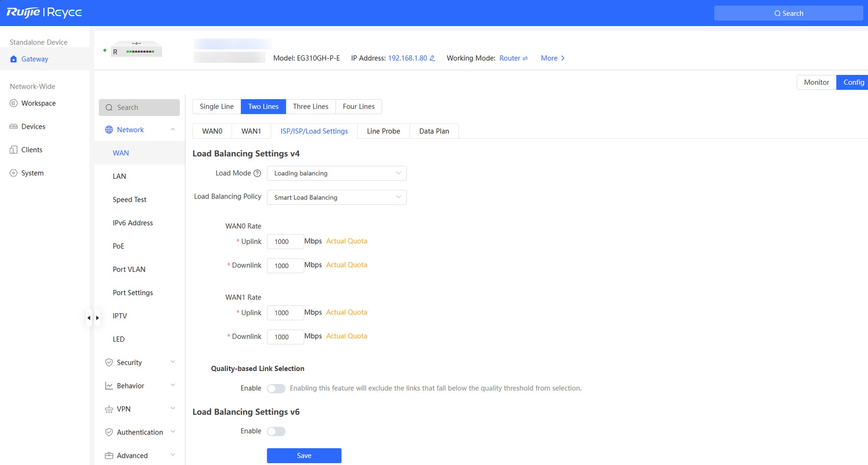This screenshot has width=868, height=465.
Task: Click the edit IP address pencil icon
Action: [x=432, y=58]
